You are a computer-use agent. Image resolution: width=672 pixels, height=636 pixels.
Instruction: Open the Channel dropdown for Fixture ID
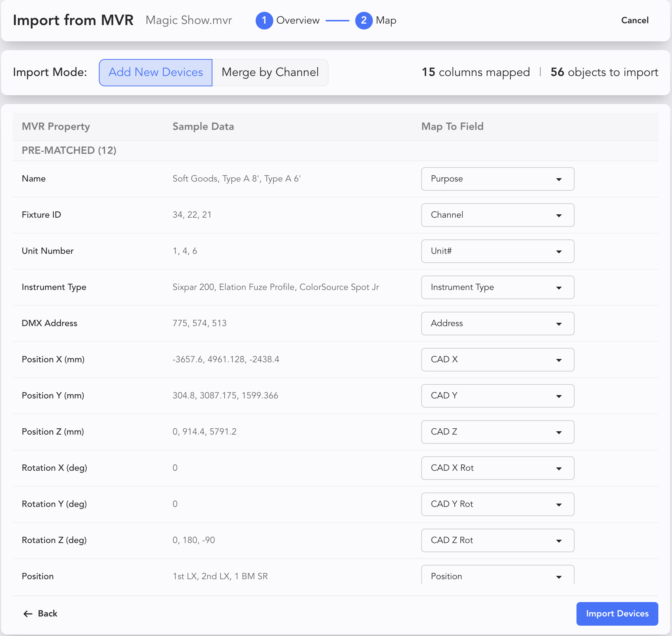498,215
